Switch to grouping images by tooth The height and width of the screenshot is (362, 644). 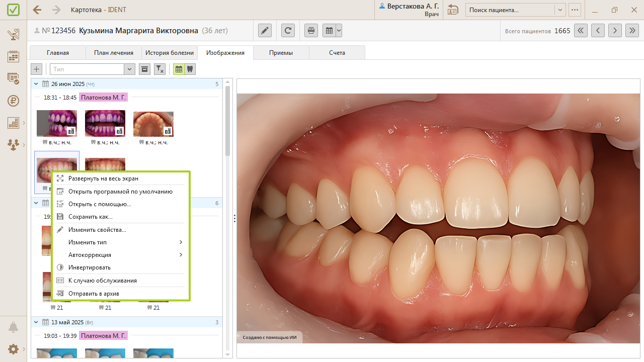(190, 69)
